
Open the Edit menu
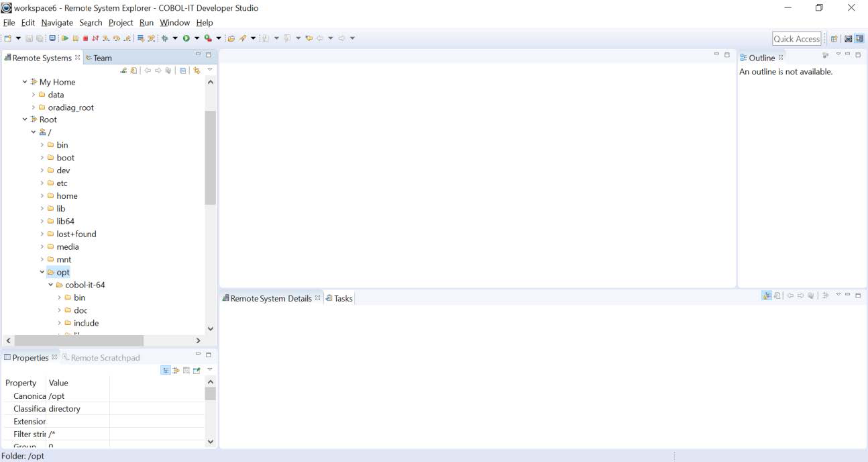pos(28,22)
